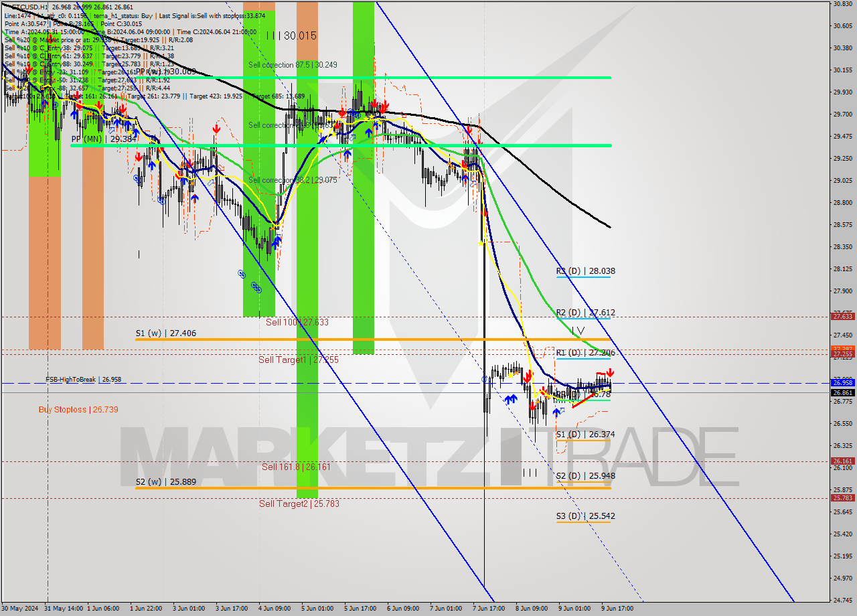
Task: Click the Sell Target2 | 25.783 label
Action: (299, 504)
